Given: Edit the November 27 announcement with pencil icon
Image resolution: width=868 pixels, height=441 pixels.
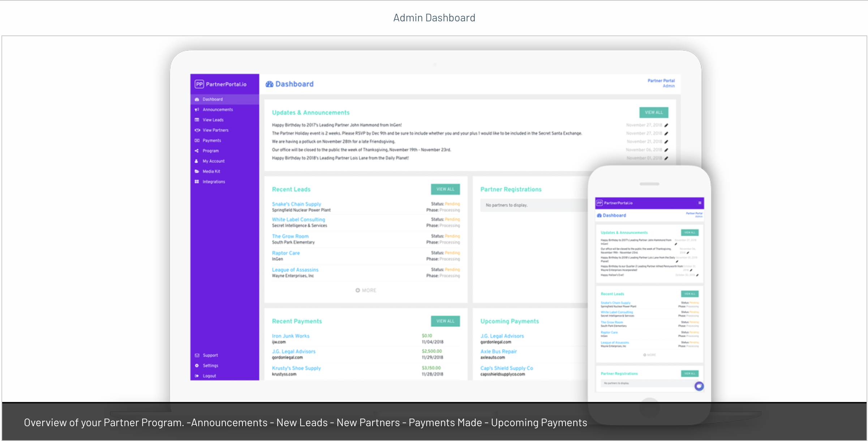Looking at the screenshot, I should tap(666, 125).
